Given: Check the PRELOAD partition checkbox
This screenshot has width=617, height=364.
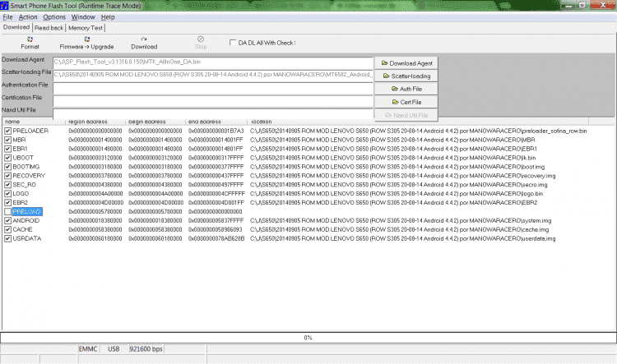Looking at the screenshot, I should pos(8,211).
